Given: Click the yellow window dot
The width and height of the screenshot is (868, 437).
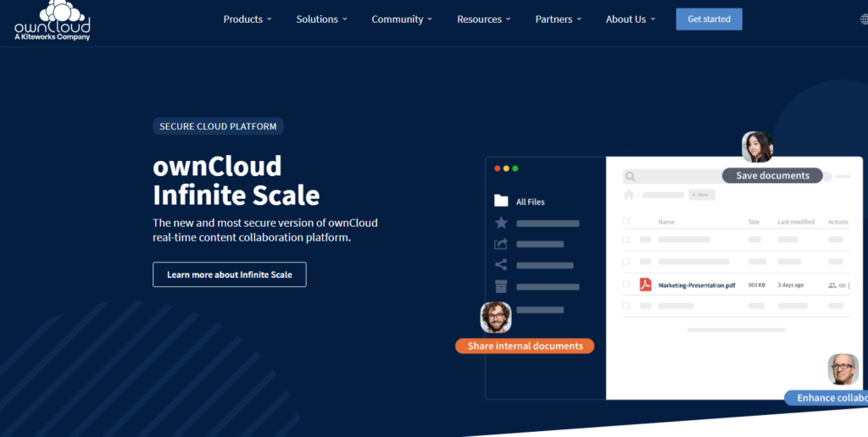Looking at the screenshot, I should click(x=506, y=169).
